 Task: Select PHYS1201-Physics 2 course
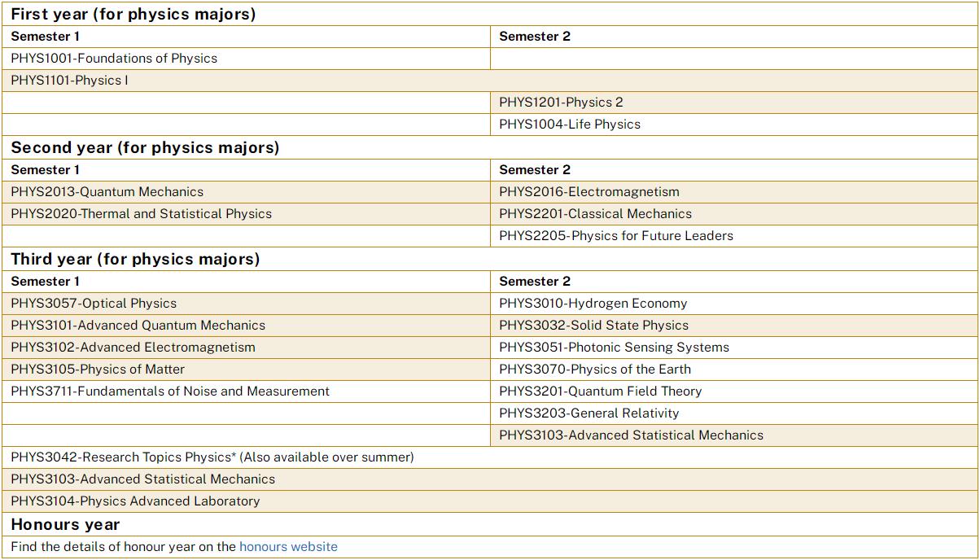pyautogui.click(x=561, y=103)
